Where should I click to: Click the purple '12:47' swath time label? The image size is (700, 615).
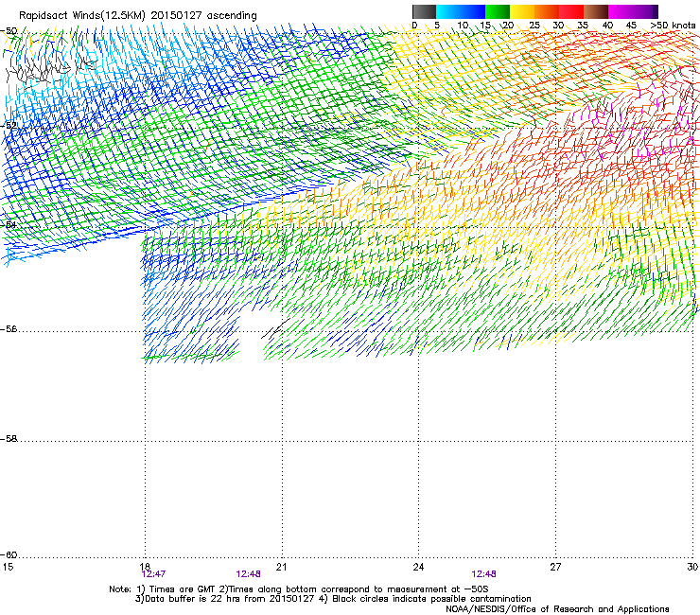pos(153,574)
